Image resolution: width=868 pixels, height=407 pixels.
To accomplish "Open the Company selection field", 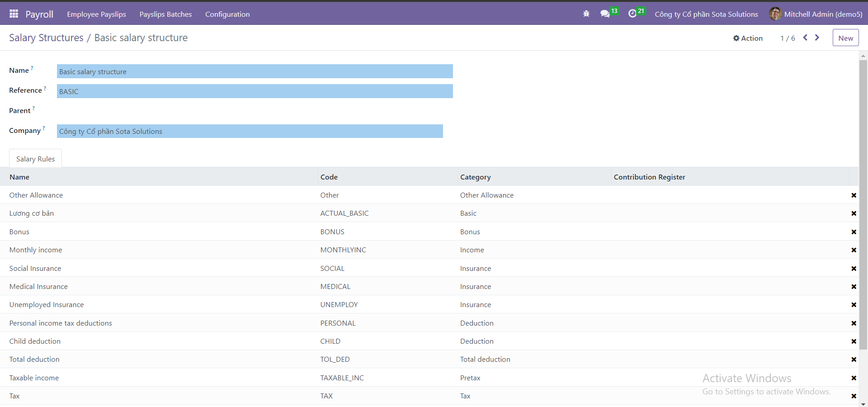I will (250, 131).
